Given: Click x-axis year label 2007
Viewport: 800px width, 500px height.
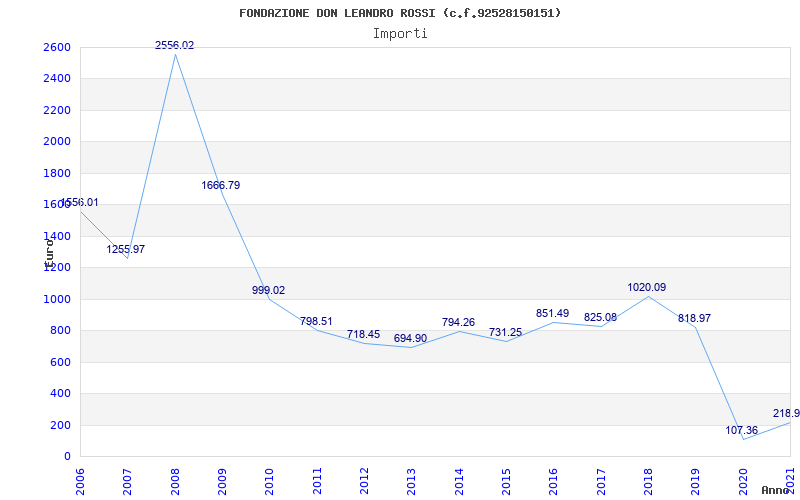Looking at the screenshot, I should coord(128,481).
